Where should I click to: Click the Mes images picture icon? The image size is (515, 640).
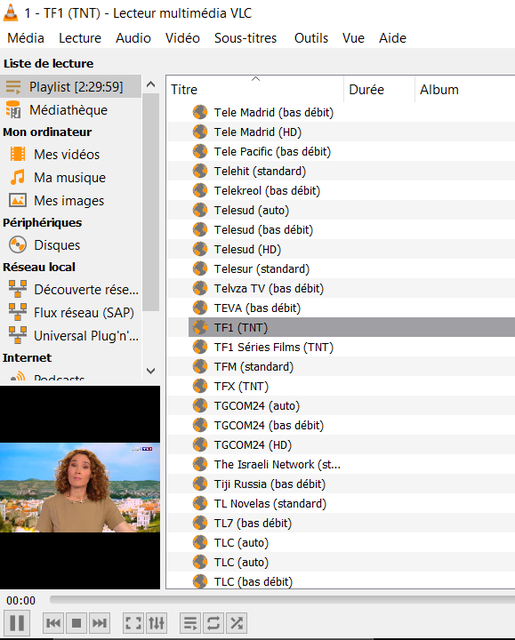(18, 200)
